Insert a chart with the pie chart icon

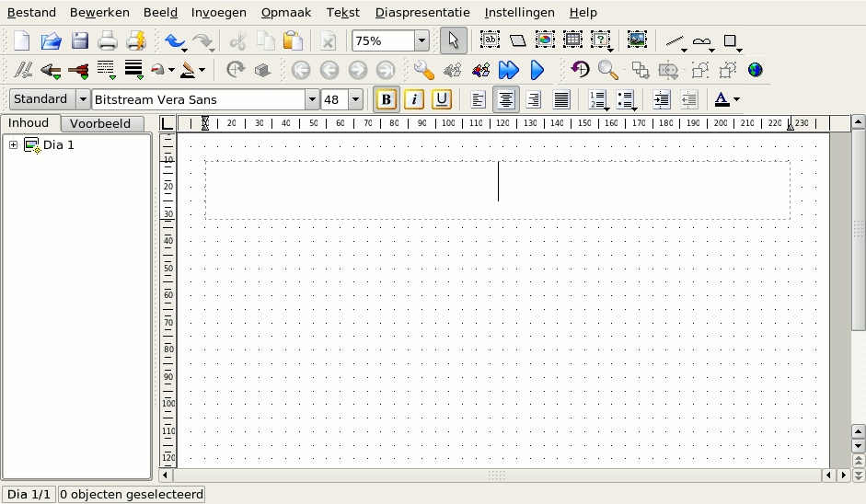coord(545,40)
